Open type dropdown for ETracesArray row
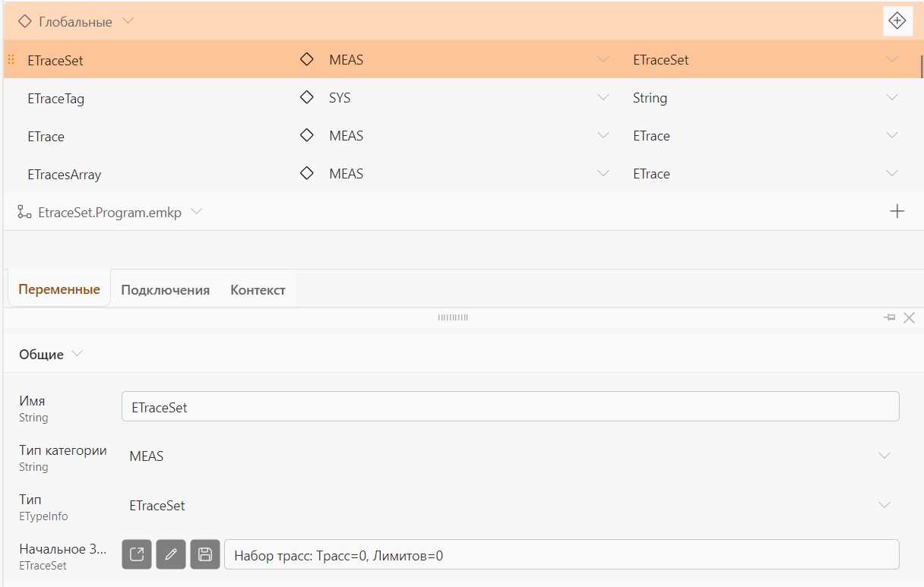Image resolution: width=924 pixels, height=587 pixels. [x=892, y=173]
